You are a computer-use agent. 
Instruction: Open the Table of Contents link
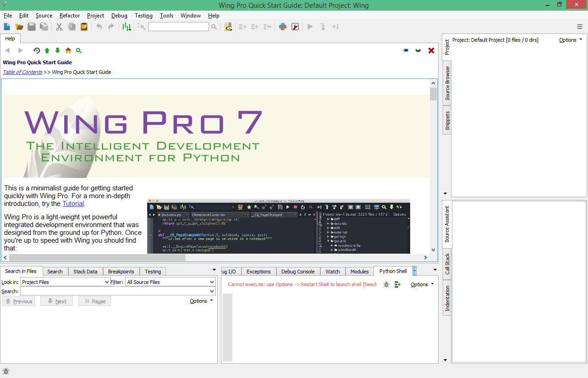tap(22, 72)
